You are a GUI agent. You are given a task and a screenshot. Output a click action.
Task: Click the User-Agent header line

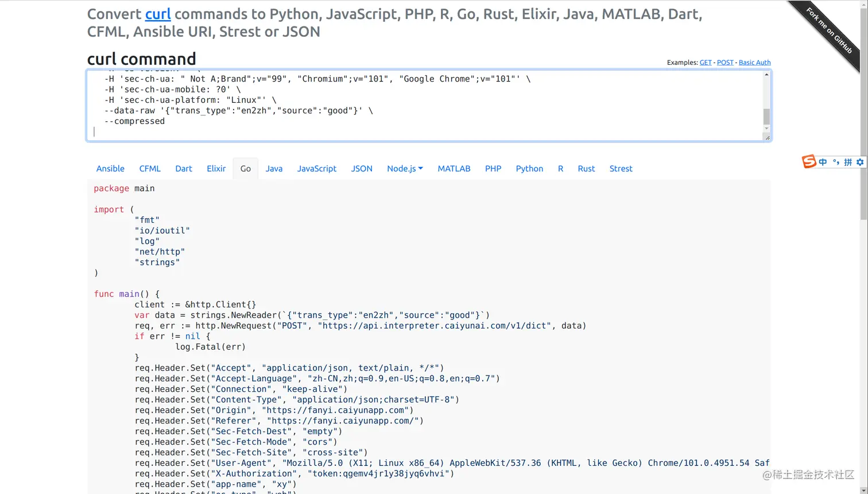452,463
